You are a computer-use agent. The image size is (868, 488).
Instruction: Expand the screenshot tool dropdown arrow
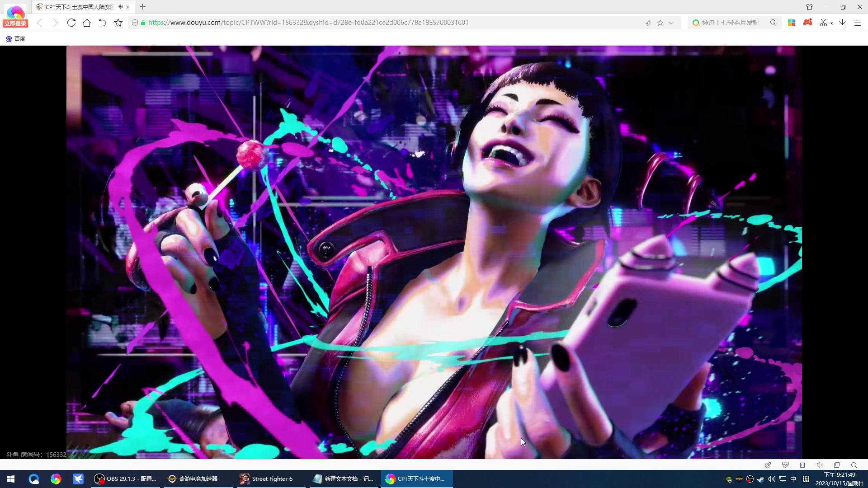click(x=832, y=23)
